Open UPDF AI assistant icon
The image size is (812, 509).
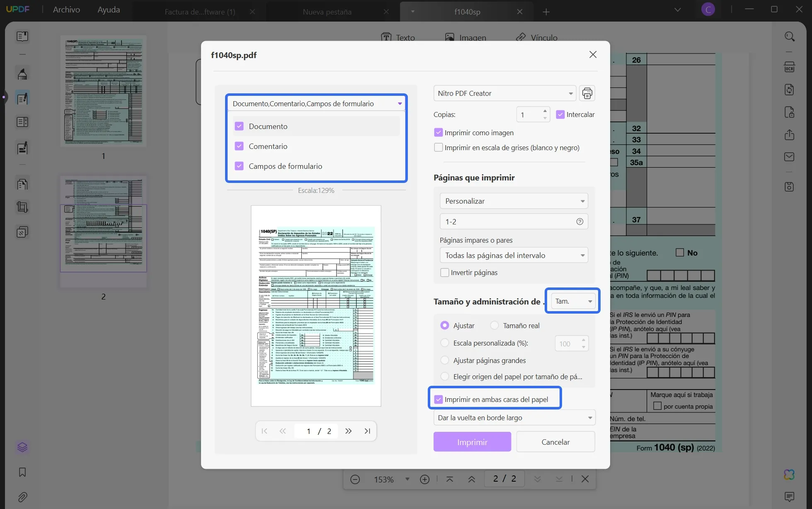pyautogui.click(x=790, y=475)
